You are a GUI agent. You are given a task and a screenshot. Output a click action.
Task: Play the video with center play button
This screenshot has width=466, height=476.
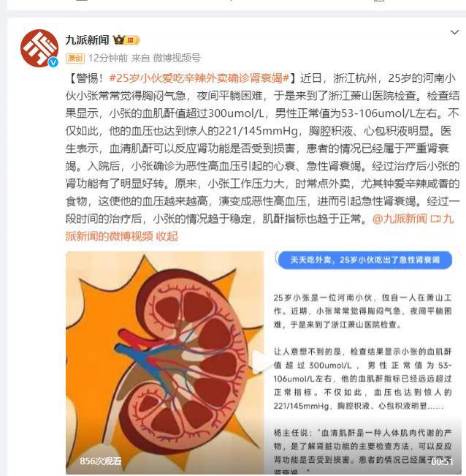[x=259, y=361]
